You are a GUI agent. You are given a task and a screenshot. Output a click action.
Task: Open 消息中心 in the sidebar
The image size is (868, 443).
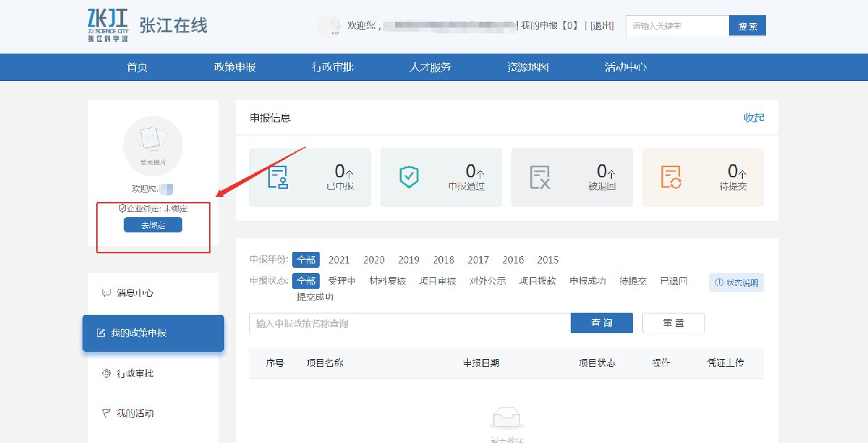(x=153, y=293)
